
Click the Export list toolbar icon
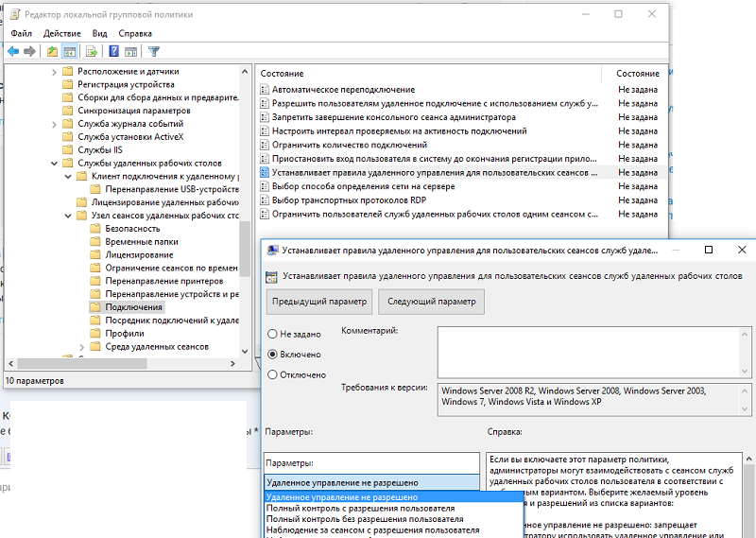coord(92,51)
